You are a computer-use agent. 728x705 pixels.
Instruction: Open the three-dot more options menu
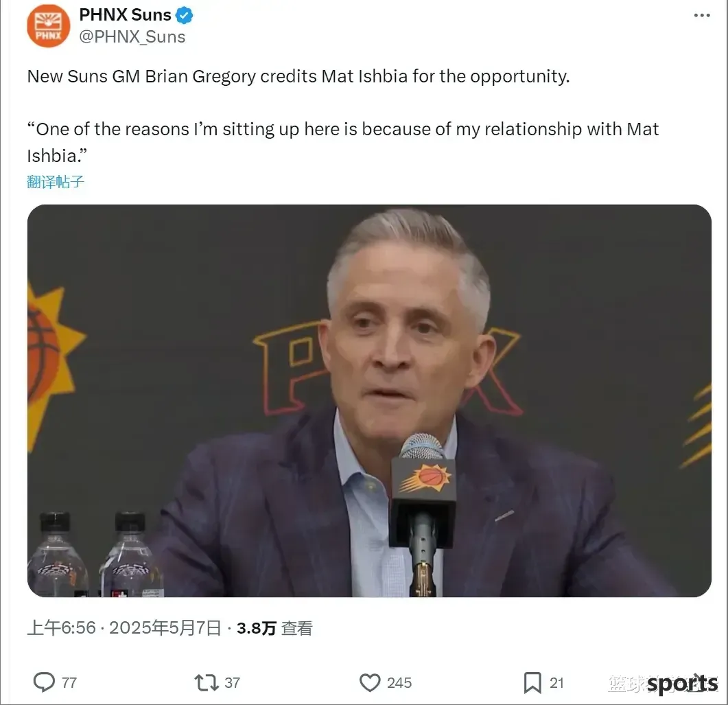701,15
